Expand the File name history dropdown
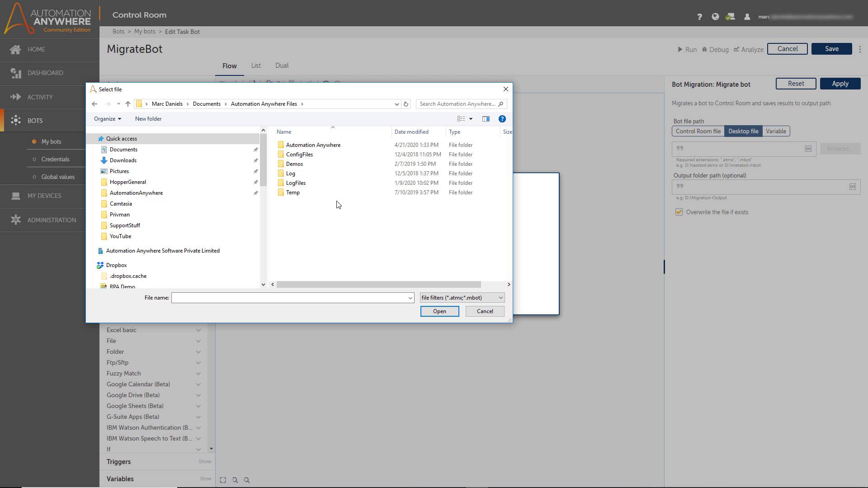Screen dimensions: 868x488 [410, 298]
